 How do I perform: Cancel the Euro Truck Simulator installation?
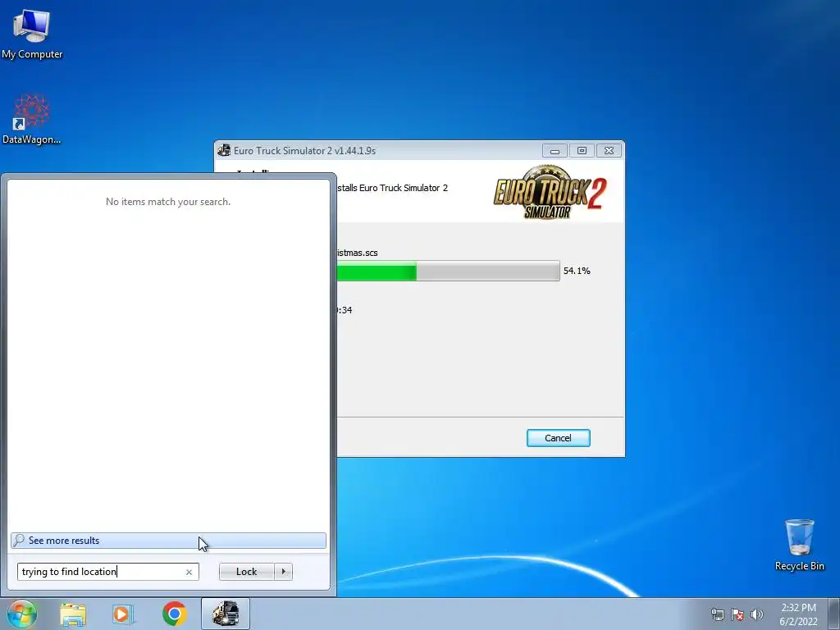pyautogui.click(x=558, y=438)
